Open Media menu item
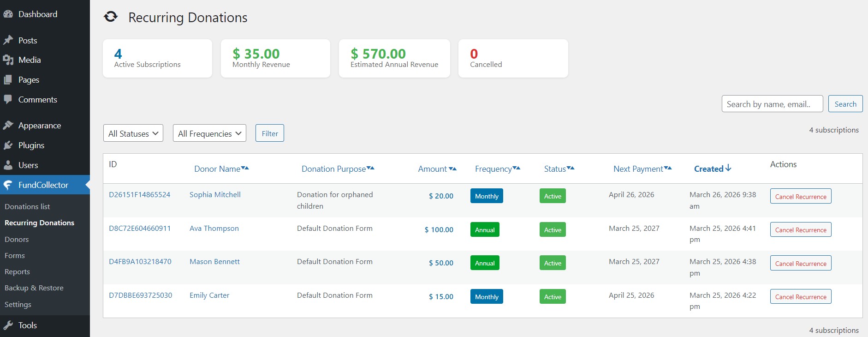Screen dimensions: 868x337 tap(45, 60)
